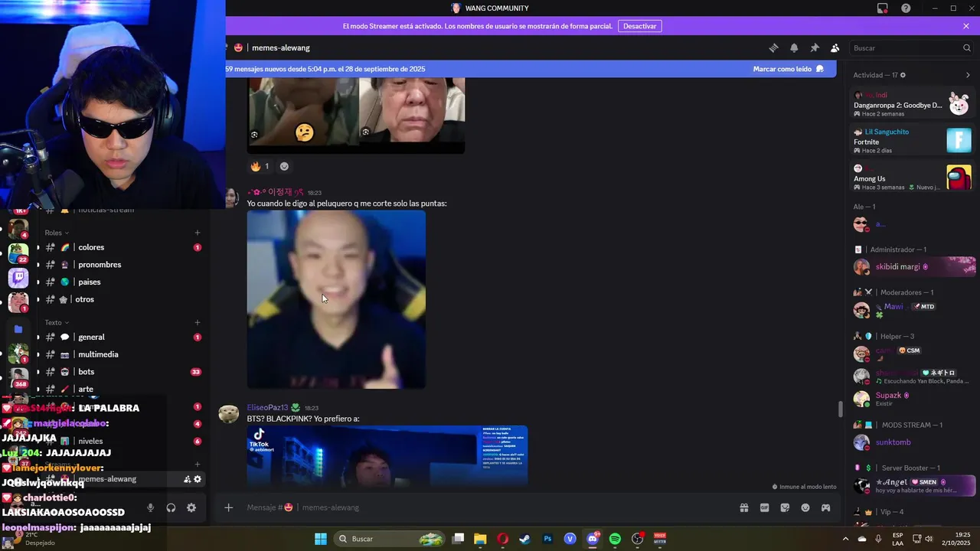Viewport: 980px width, 551px height.
Task: Expand the Activity panel arrow
Action: click(968, 75)
